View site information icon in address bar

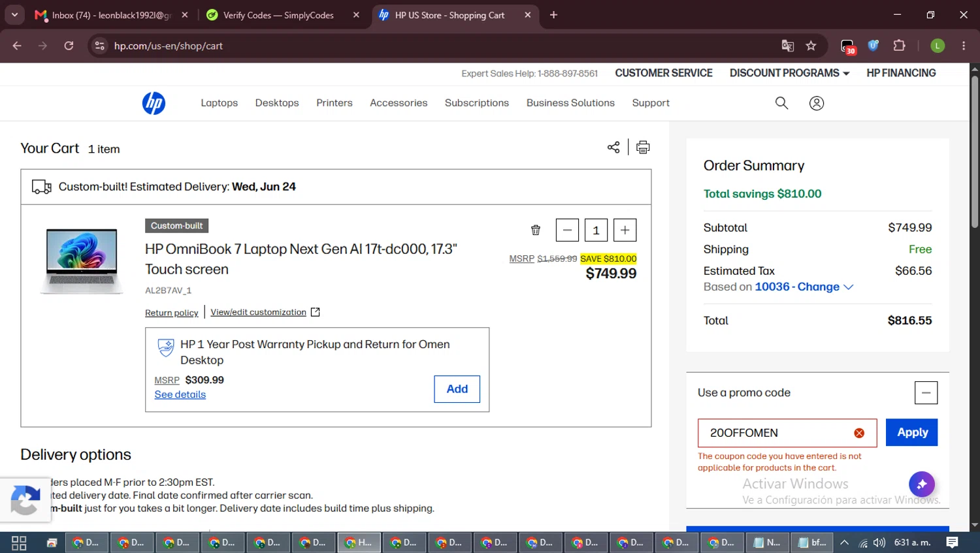pos(99,46)
